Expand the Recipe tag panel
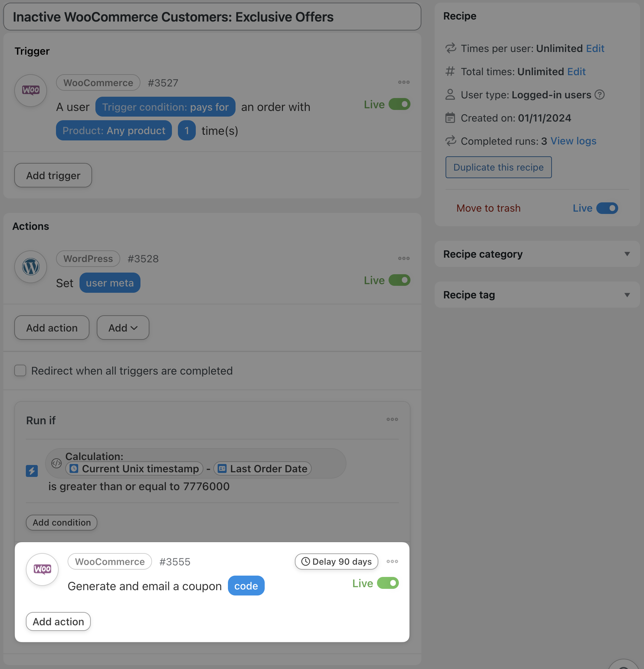This screenshot has width=644, height=669. (x=627, y=295)
